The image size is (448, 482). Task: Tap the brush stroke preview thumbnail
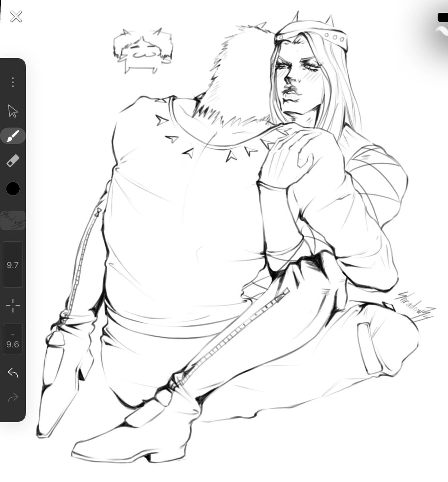12,220
